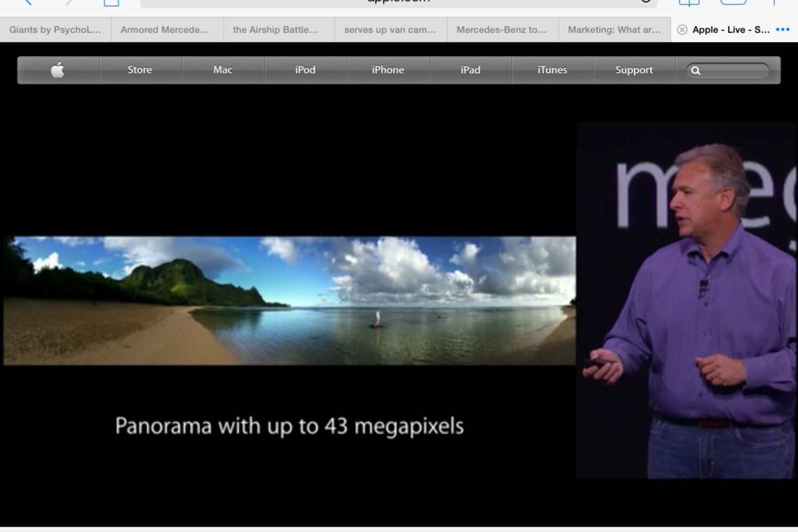This screenshot has width=798, height=532.
Task: Click the magnifier icon in site search
Action: point(696,70)
